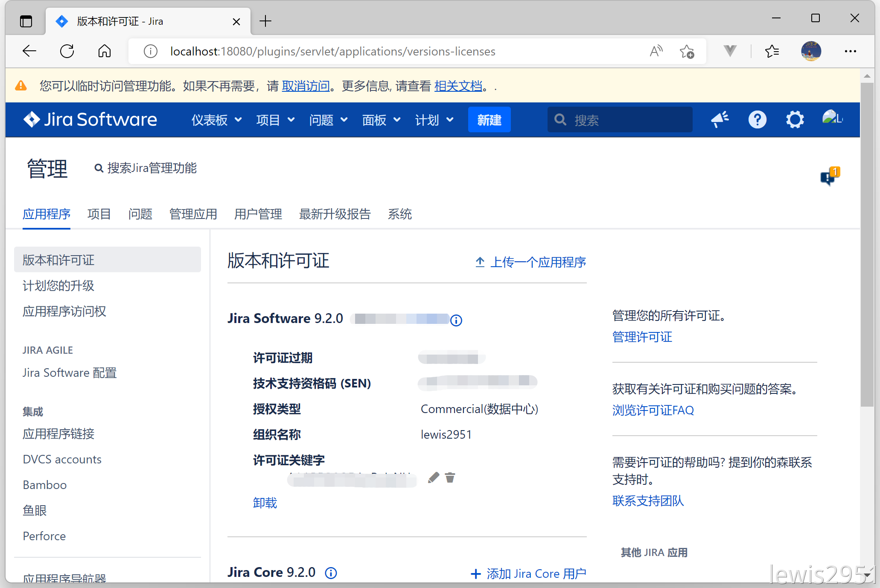
Task: Open Jira Software 配置 in sidebar
Action: [70, 373]
